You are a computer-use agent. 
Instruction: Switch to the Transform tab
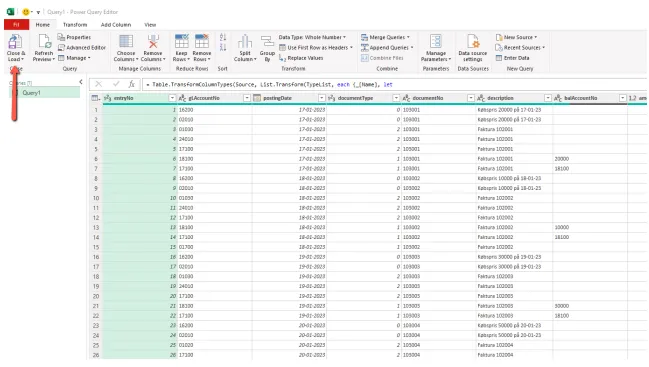pyautogui.click(x=75, y=25)
